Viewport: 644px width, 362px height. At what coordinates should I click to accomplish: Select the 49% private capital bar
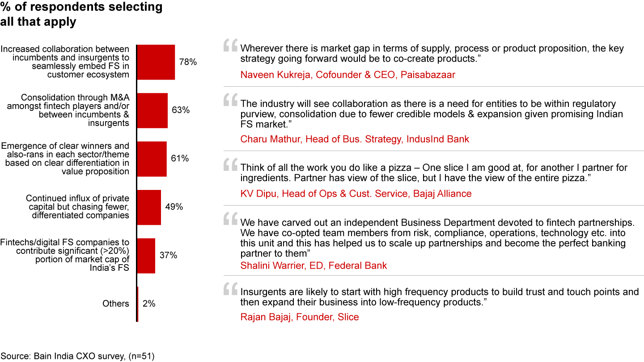coord(149,207)
